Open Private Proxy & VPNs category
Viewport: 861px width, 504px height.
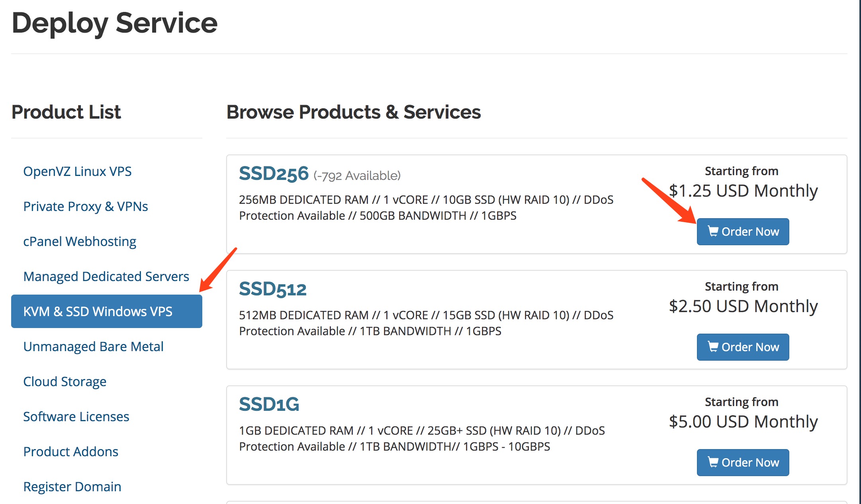[86, 206]
